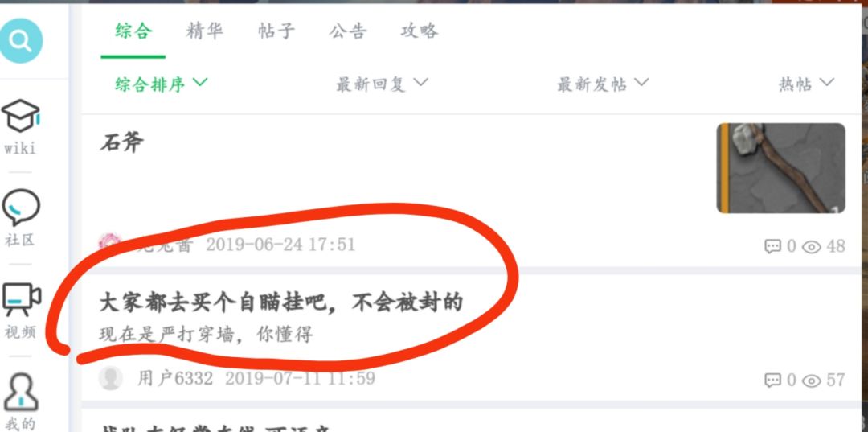
Task: Click the comment icon on 自瞄挂 post
Action: pos(772,381)
